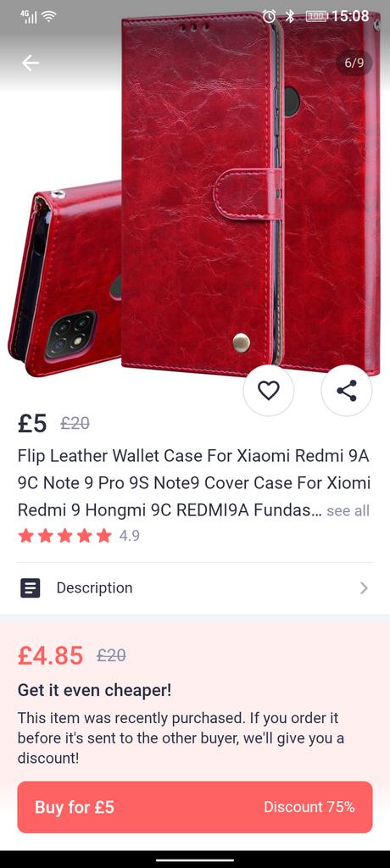Tap the back arrow icon
Image resolution: width=390 pixels, height=868 pixels.
pos(31,63)
